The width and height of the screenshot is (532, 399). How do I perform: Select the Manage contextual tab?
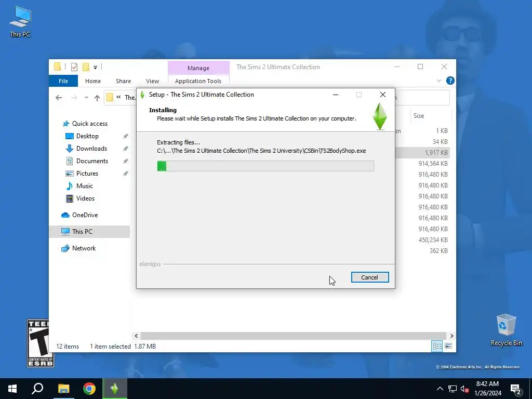198,68
